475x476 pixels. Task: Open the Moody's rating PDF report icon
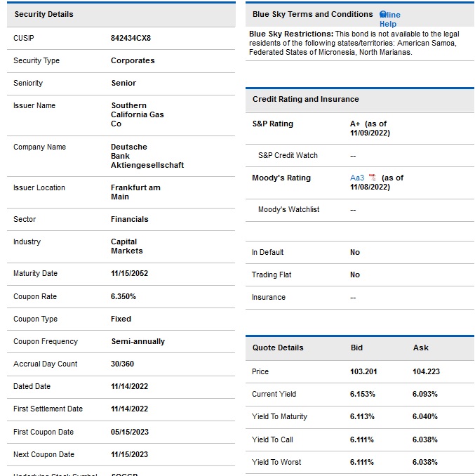coord(372,178)
